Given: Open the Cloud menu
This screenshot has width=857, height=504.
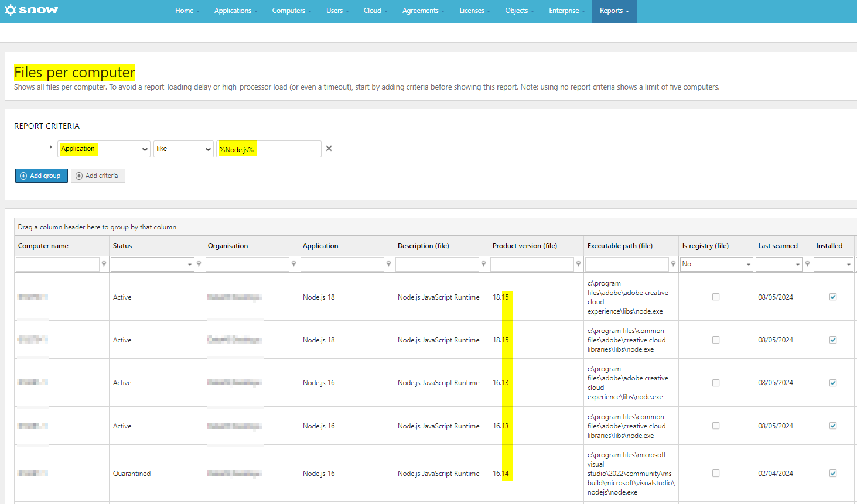Looking at the screenshot, I should pos(375,11).
